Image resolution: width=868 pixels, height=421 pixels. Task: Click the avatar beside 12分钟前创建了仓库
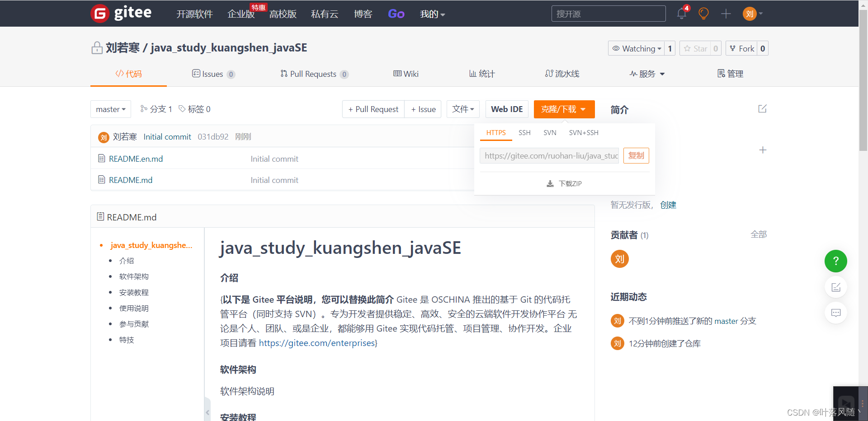[618, 343]
